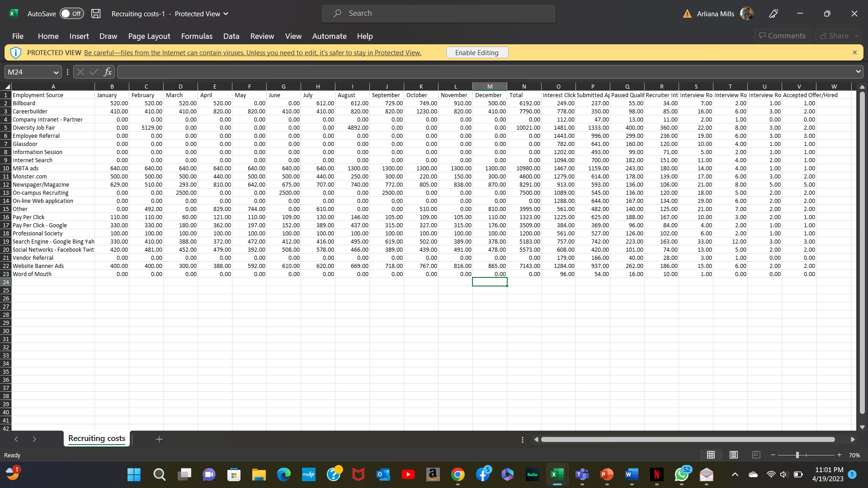Image resolution: width=868 pixels, height=488 pixels.
Task: Click the zoom out minus button
Action: coord(773,455)
